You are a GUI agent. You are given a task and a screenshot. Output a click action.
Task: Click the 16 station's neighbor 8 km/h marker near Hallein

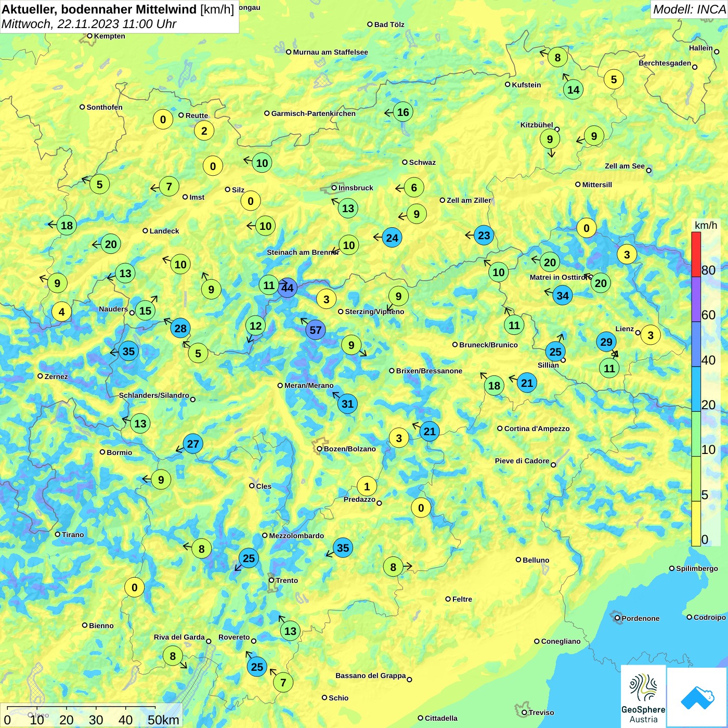click(557, 57)
